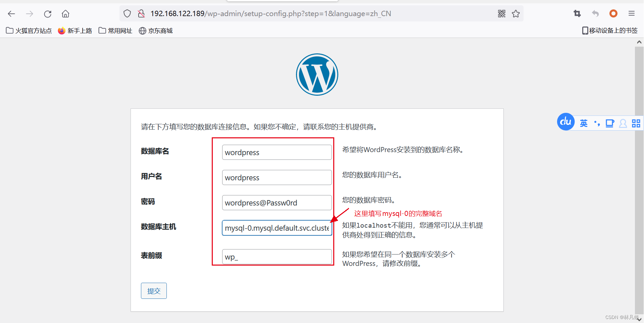Click the 数据库名 input field
Screen dimensions: 644x323
[277, 152]
